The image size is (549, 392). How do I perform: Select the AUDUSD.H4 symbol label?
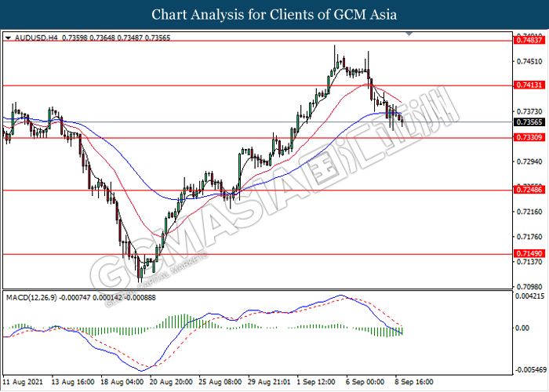pyautogui.click(x=36, y=38)
